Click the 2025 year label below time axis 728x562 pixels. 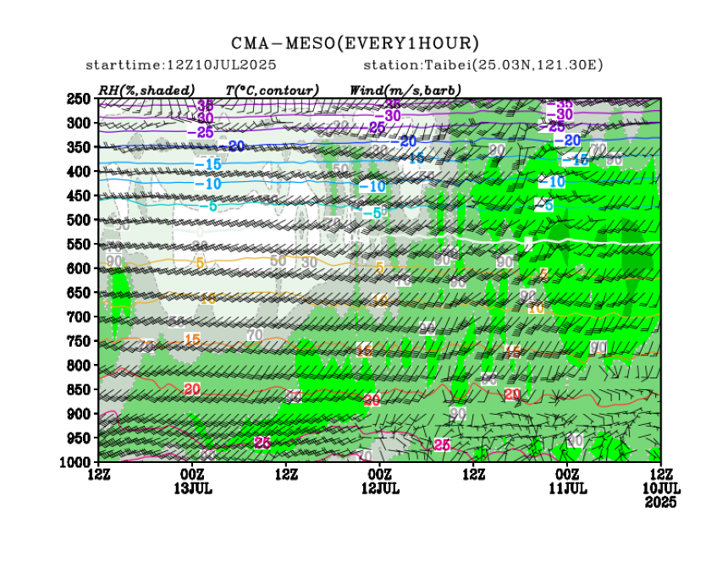click(x=661, y=502)
